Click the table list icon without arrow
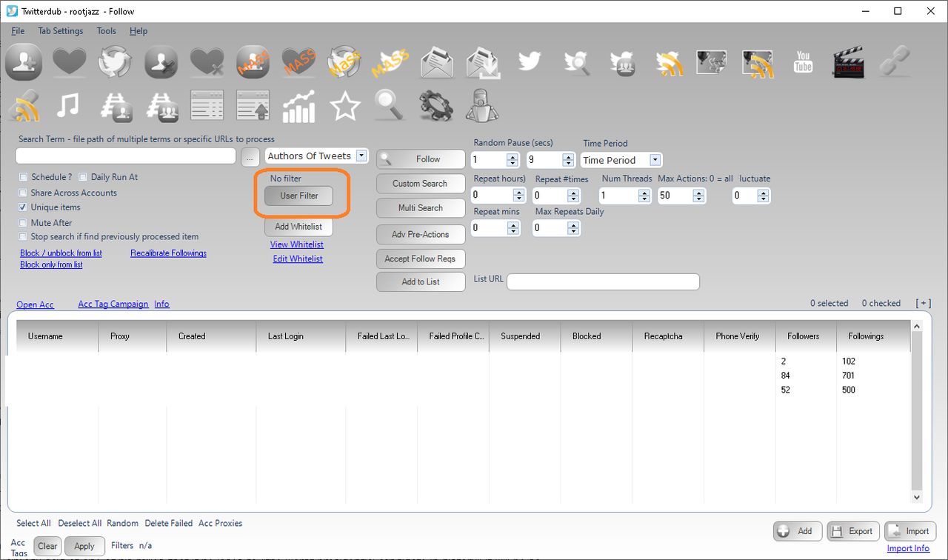 tap(207, 105)
